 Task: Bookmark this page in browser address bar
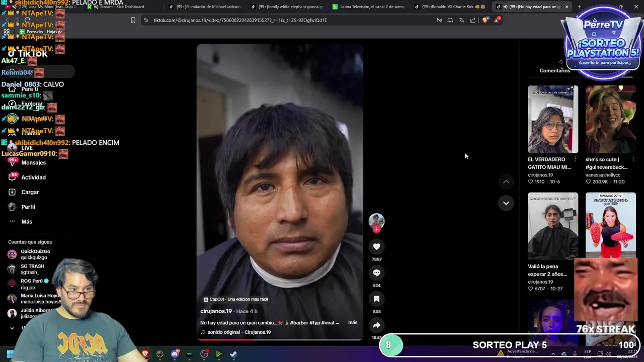click(x=133, y=20)
